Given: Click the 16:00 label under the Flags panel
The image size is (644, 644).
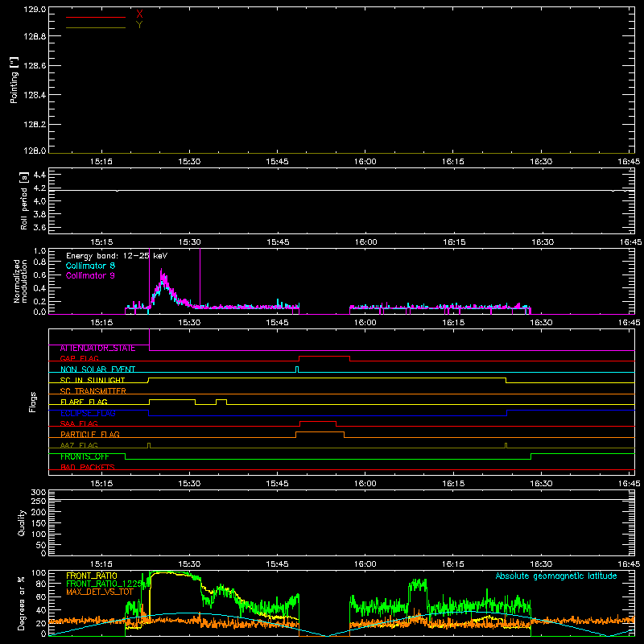Looking at the screenshot, I should click(x=365, y=484).
